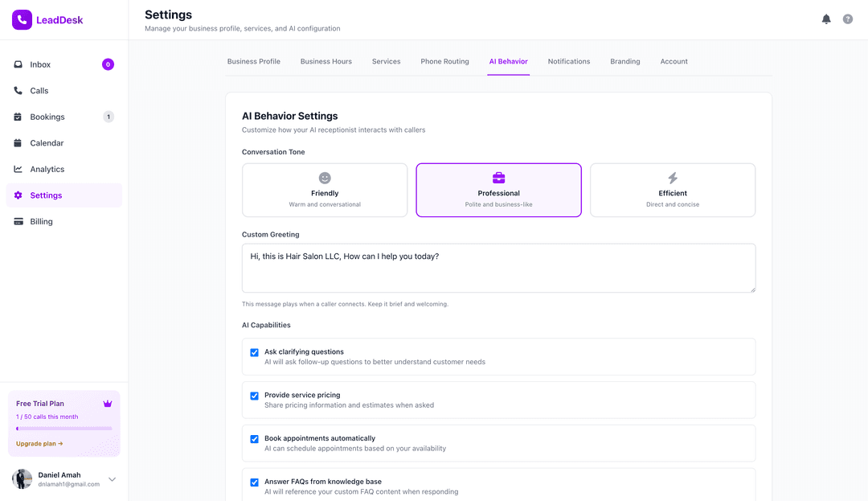Open Inbox from the sidebar
Screen dimensions: 868x501
(x=40, y=64)
